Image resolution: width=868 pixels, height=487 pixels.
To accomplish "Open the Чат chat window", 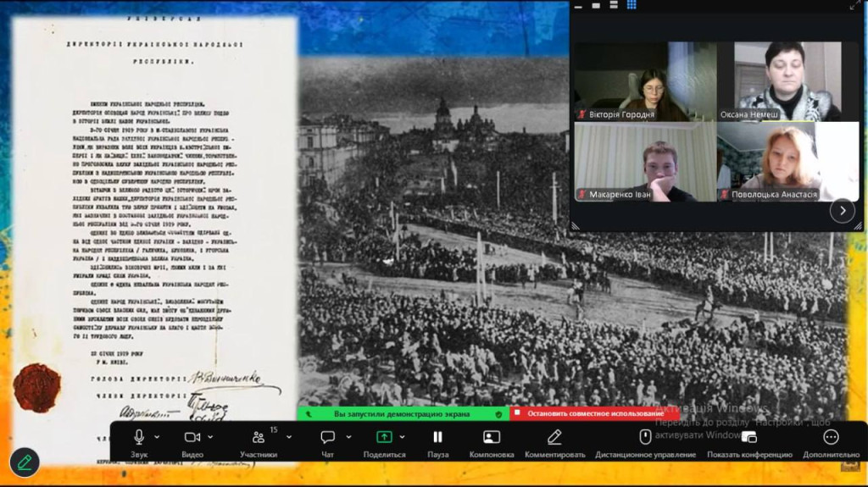I will tap(327, 437).
